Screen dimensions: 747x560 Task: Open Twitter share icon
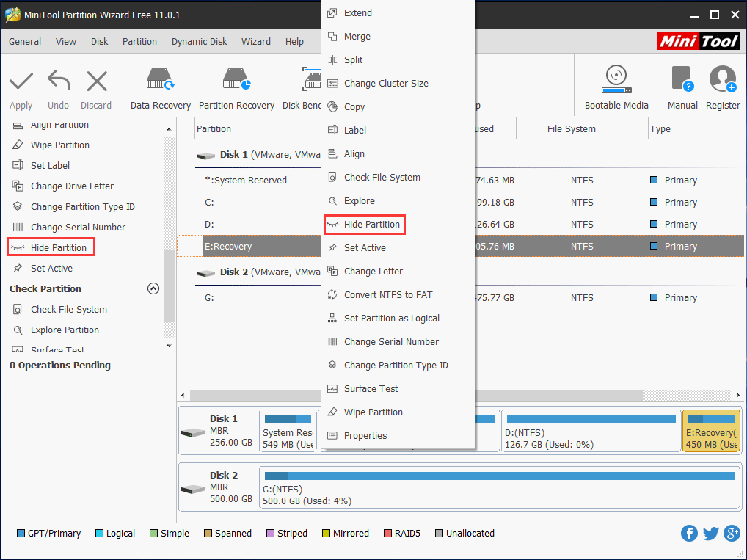click(x=710, y=534)
